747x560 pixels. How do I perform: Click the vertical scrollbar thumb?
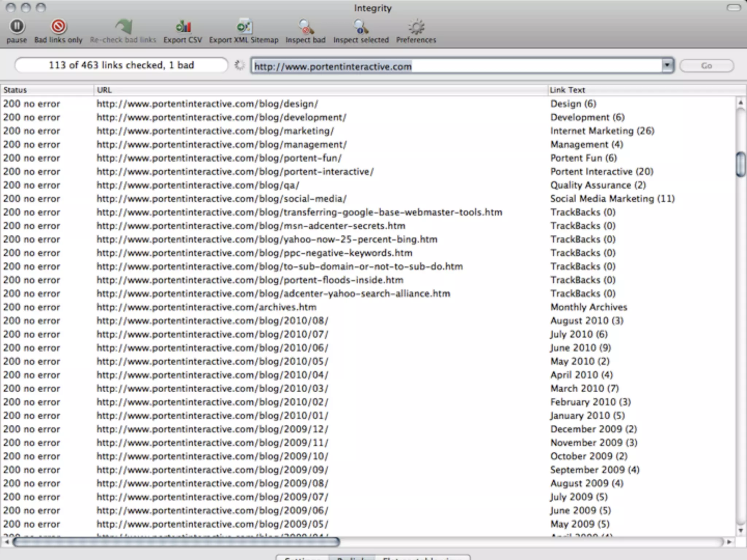coord(740,164)
